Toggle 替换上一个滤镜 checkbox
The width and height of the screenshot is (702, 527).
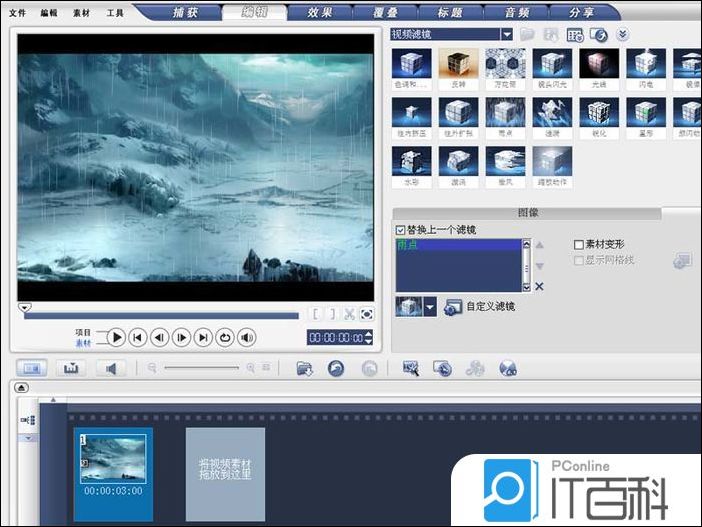[x=400, y=230]
